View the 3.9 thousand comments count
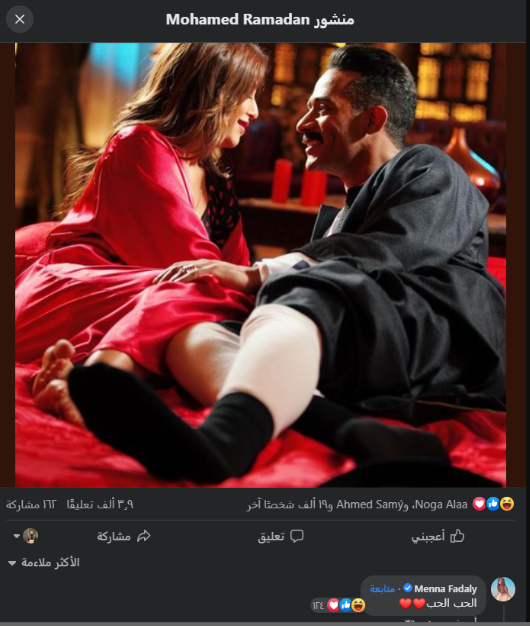The width and height of the screenshot is (530, 626). (100, 505)
